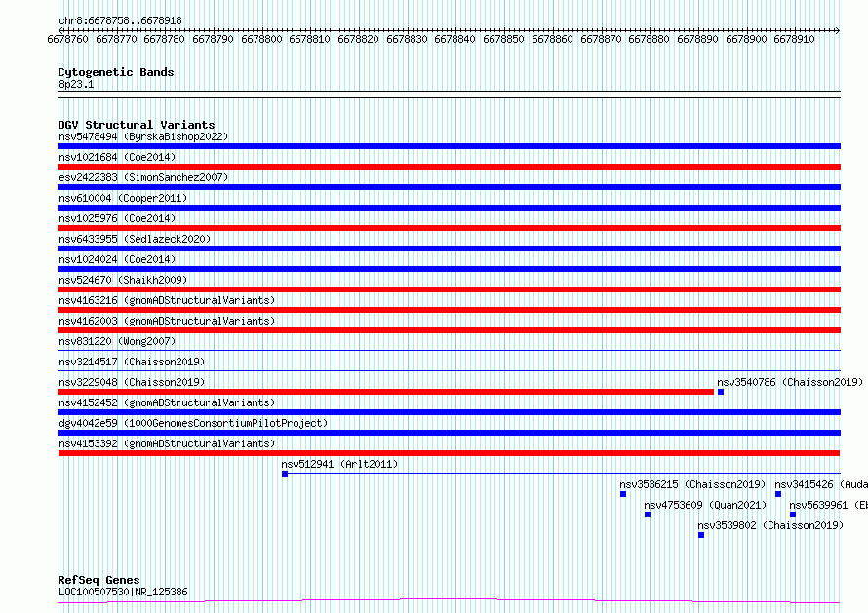Open the nsv3539802 (Chaisson2019) label

770,525
